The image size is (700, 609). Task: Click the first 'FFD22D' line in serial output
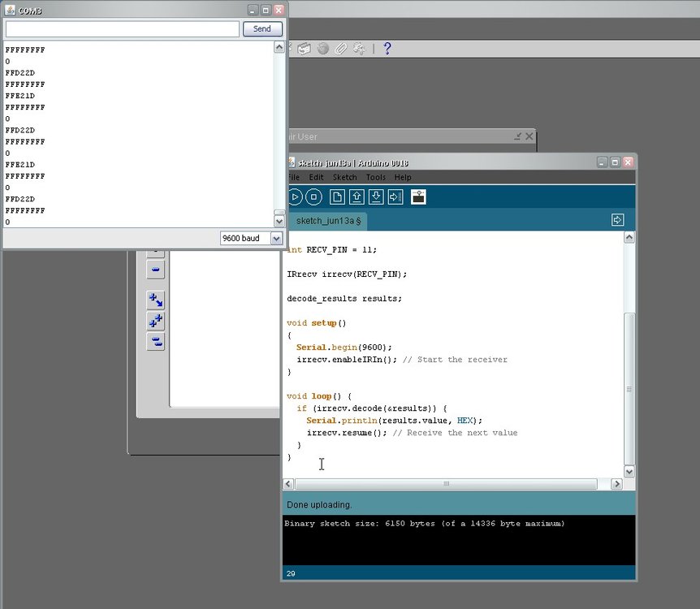click(x=20, y=73)
